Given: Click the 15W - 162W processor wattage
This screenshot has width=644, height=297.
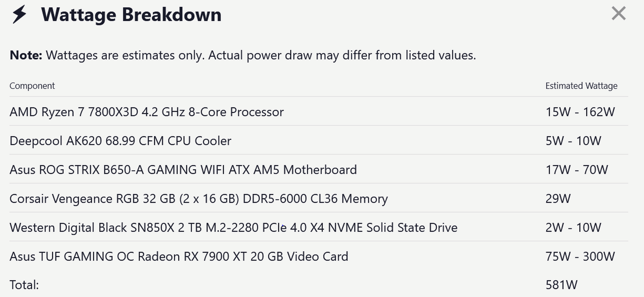Looking at the screenshot, I should (x=580, y=112).
